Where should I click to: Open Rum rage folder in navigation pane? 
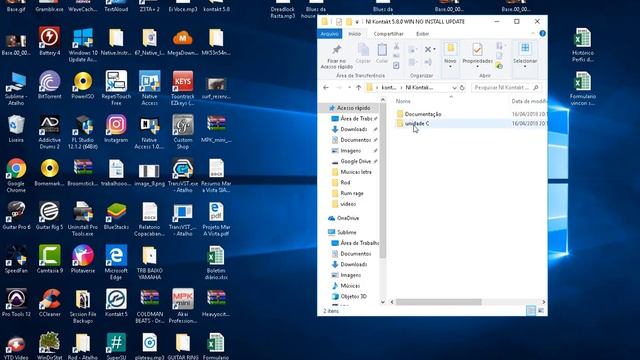348,193
